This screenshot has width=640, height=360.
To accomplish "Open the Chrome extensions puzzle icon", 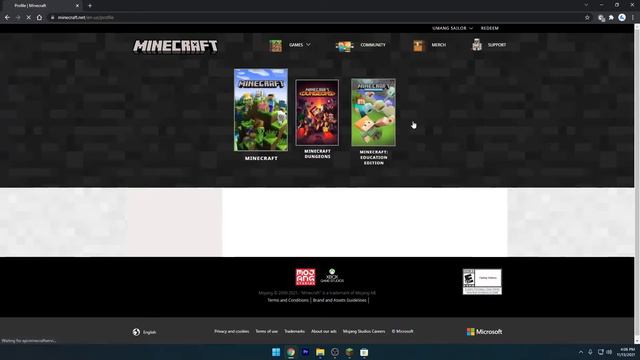I will click(611, 18).
